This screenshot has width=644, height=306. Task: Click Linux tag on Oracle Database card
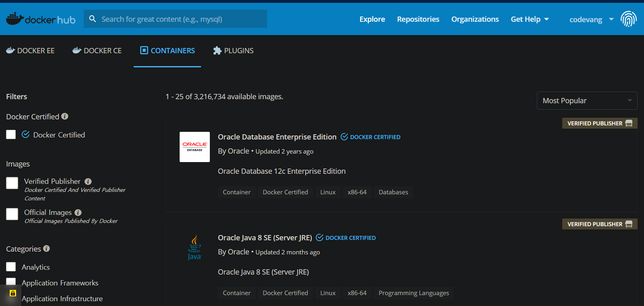[x=328, y=192]
